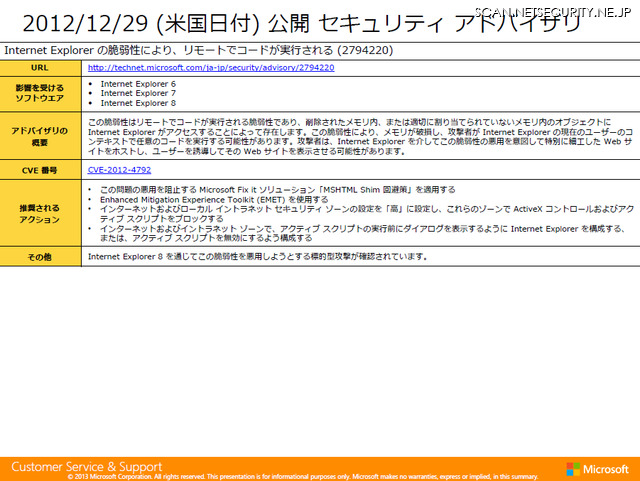Click the 'その他' header cell
640x481 pixels.
40,257
